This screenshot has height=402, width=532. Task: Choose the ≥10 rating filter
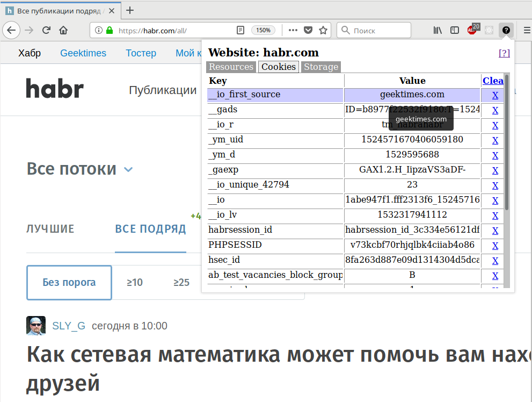click(x=135, y=283)
